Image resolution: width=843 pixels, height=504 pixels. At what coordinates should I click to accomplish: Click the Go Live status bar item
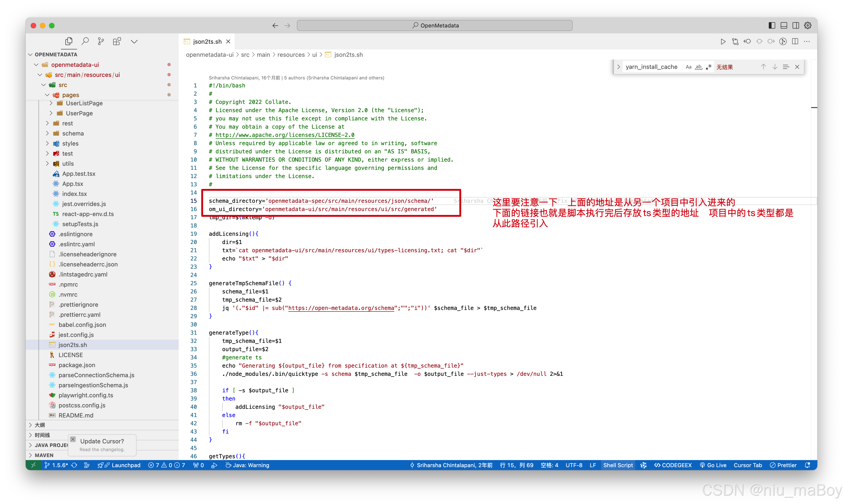(x=713, y=465)
